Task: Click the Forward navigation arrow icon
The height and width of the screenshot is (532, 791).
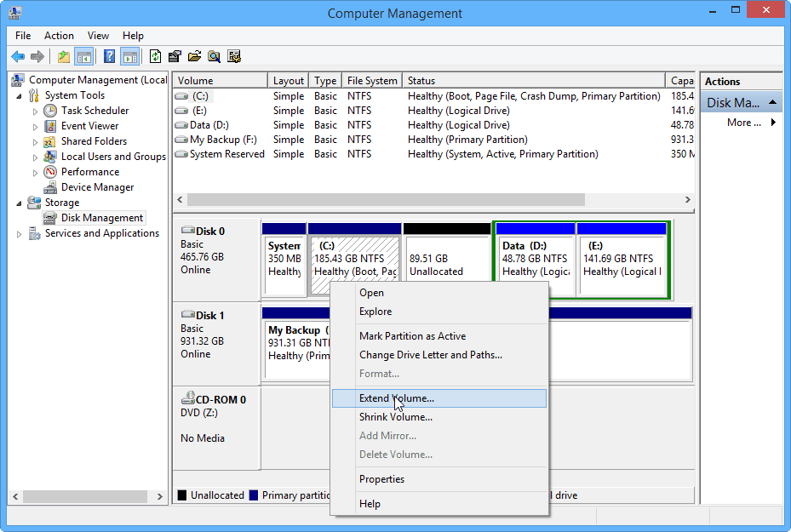Action: [37, 56]
